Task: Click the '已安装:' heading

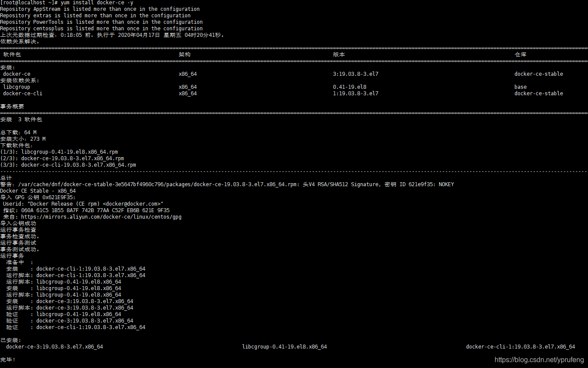Action: tap(10, 340)
